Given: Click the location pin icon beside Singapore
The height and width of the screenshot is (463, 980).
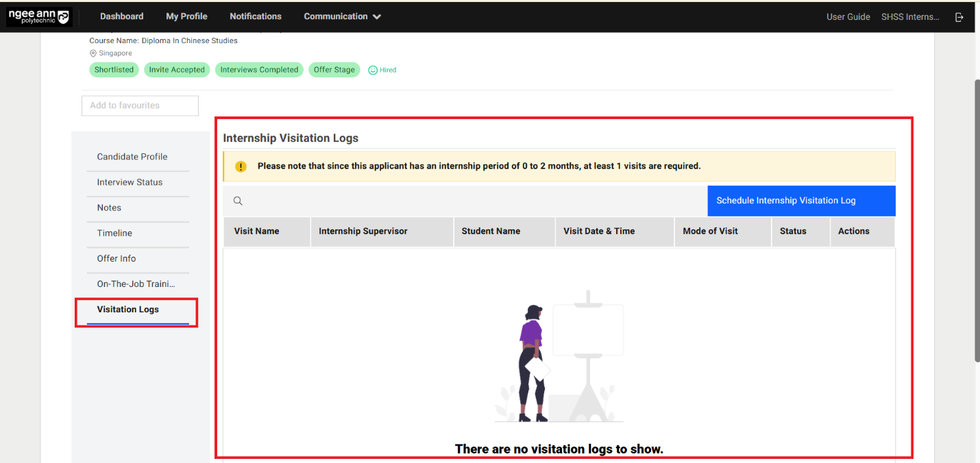Looking at the screenshot, I should click(93, 53).
